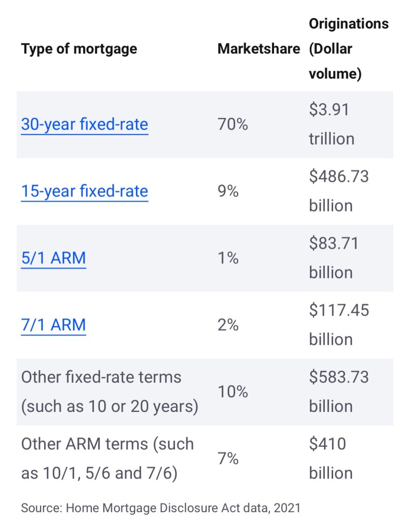Select the $486.73 billion cell
Image resolution: width=410 pixels, height=532 pixels.
point(338,191)
